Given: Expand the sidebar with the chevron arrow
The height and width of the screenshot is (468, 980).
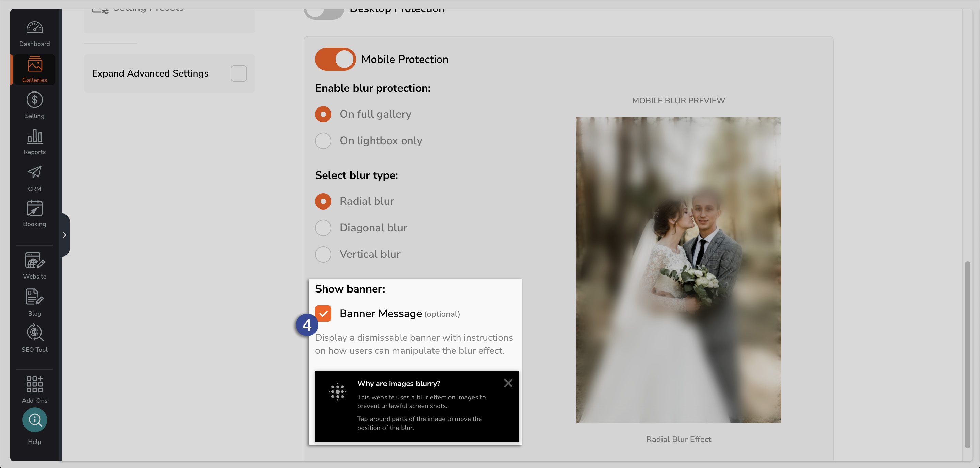Looking at the screenshot, I should coord(64,235).
